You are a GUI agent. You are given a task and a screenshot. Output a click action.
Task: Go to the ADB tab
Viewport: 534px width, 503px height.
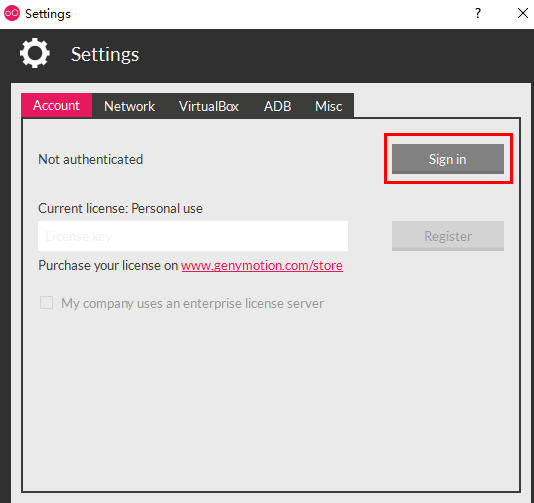tap(277, 106)
